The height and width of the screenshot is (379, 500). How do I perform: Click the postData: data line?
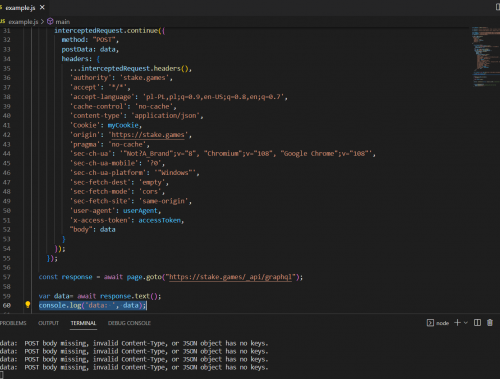click(x=90, y=49)
